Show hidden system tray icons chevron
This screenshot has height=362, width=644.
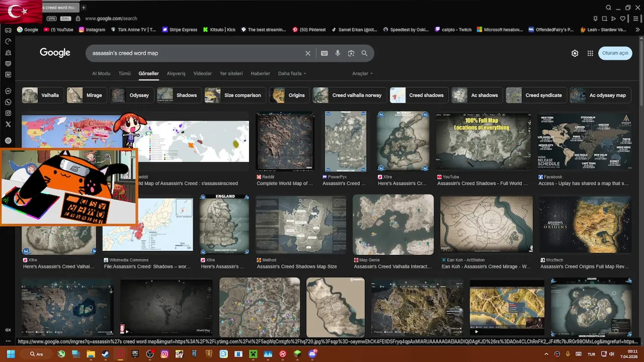click(546, 354)
